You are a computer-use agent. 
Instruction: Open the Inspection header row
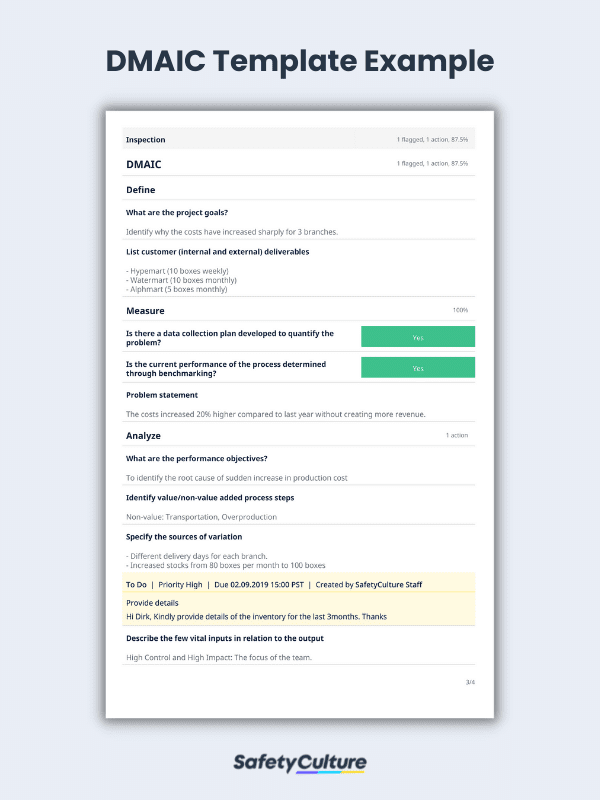click(298, 139)
